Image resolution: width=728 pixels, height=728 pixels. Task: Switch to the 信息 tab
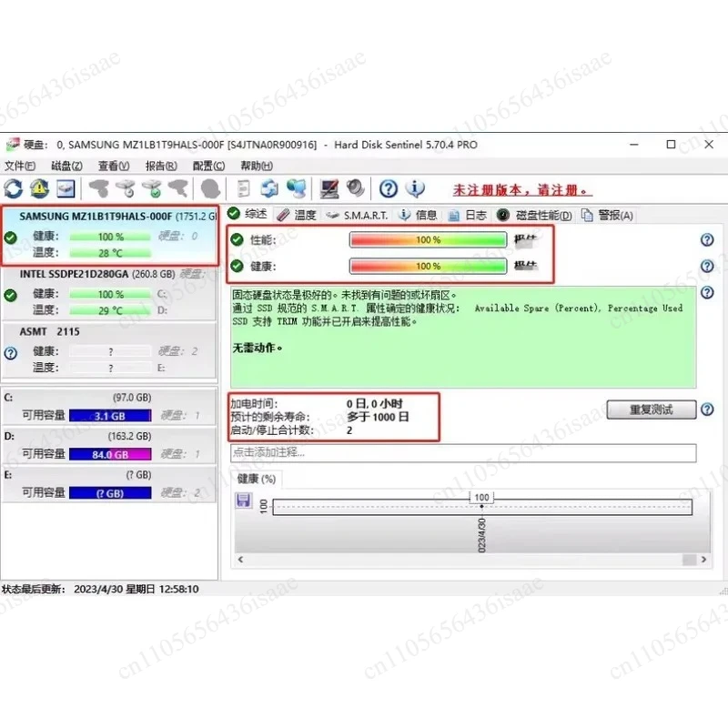(x=418, y=215)
